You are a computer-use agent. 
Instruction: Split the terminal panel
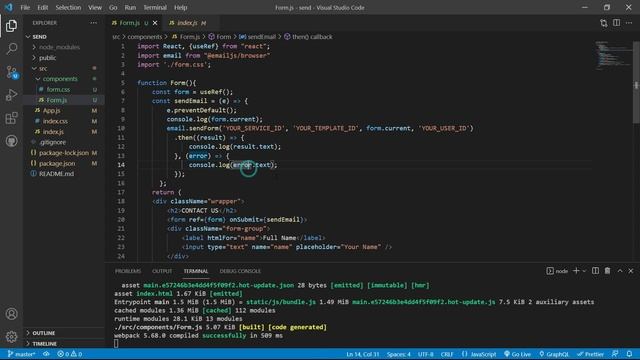596,271
